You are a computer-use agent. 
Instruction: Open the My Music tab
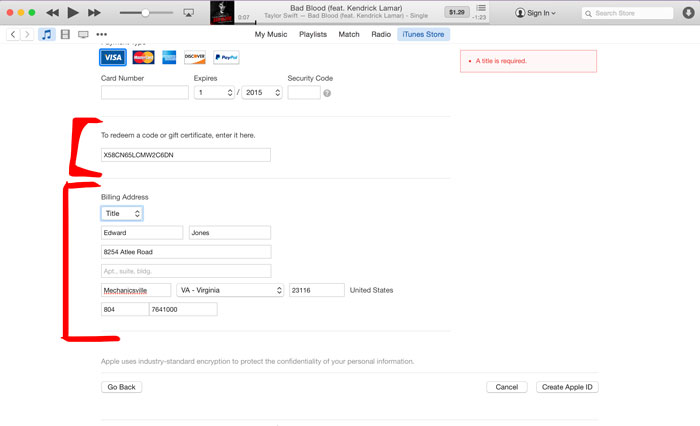point(271,34)
